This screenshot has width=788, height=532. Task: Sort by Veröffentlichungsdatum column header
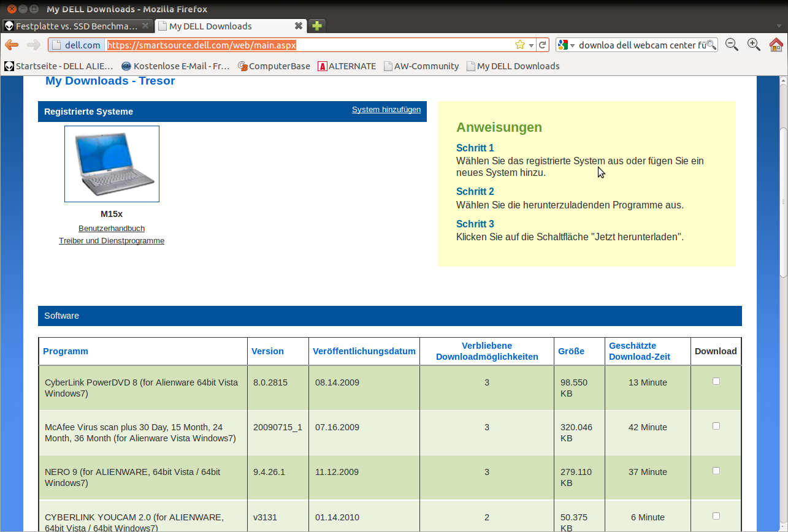(x=364, y=351)
